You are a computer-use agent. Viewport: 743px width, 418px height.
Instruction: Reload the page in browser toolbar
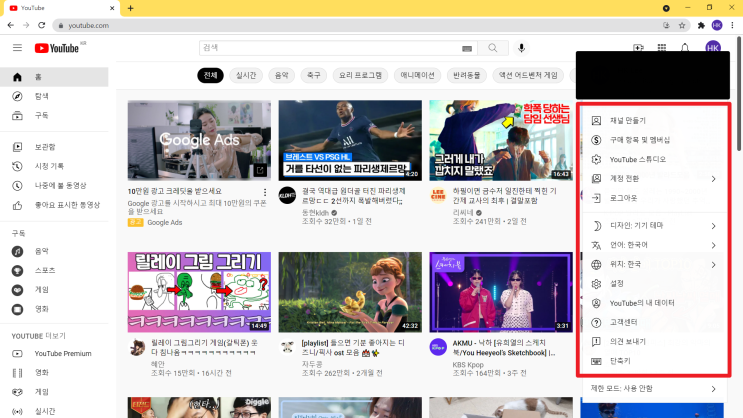[x=42, y=25]
